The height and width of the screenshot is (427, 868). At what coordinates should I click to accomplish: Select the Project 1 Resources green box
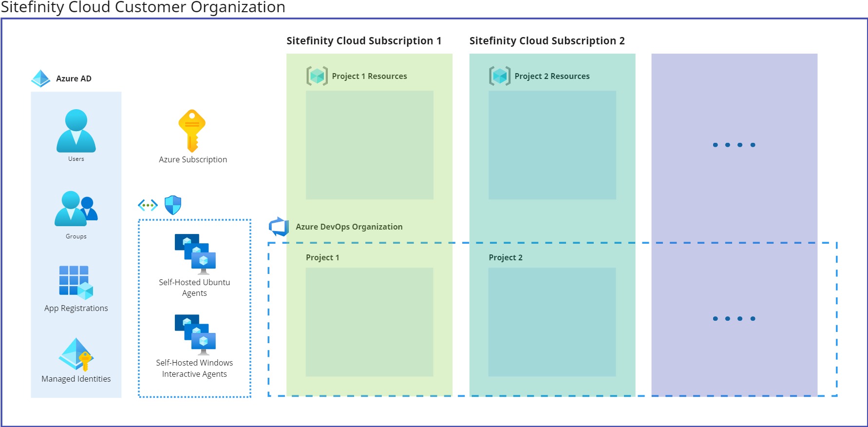coord(369,145)
